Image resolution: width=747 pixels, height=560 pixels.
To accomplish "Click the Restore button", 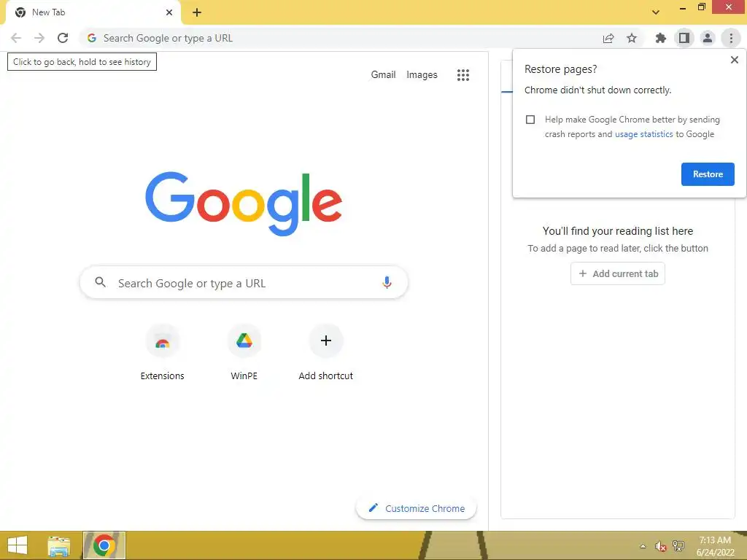I will 708,174.
